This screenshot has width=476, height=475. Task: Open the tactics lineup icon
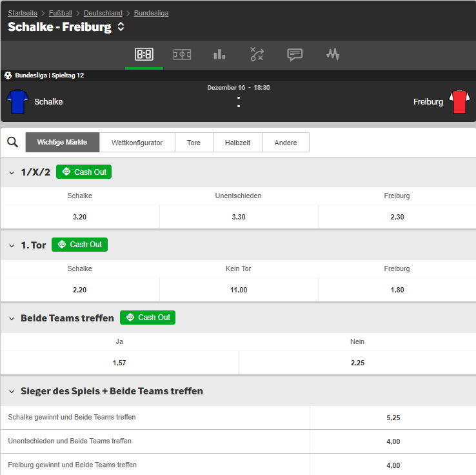click(257, 54)
